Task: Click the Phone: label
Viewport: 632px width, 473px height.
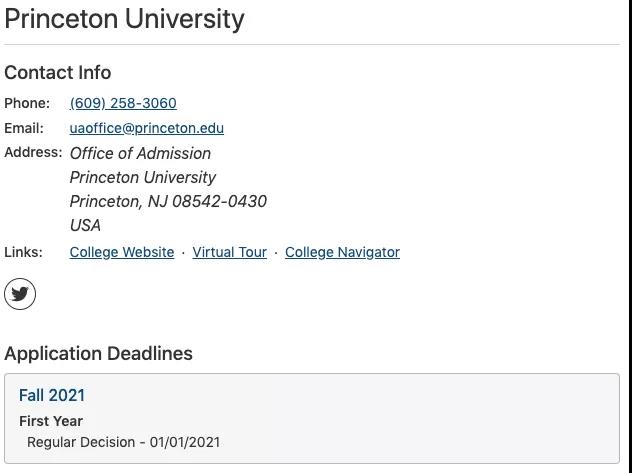Action: [27, 103]
